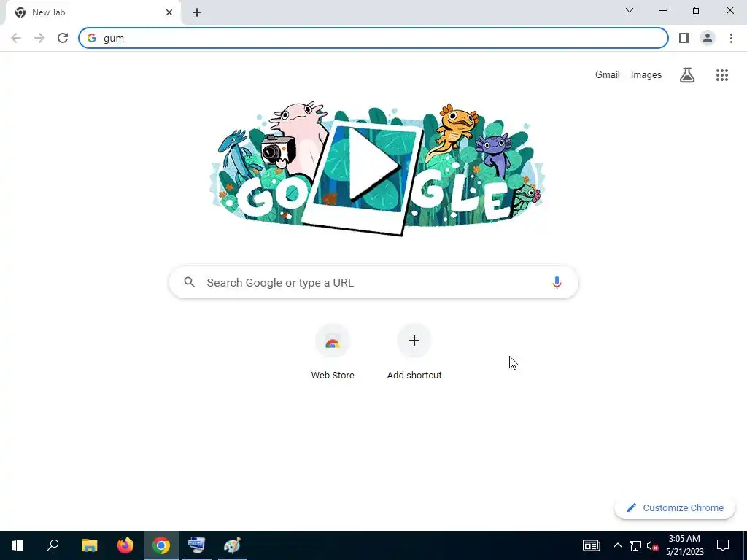Click Customize Chrome button
The height and width of the screenshot is (560, 747).
click(675, 507)
